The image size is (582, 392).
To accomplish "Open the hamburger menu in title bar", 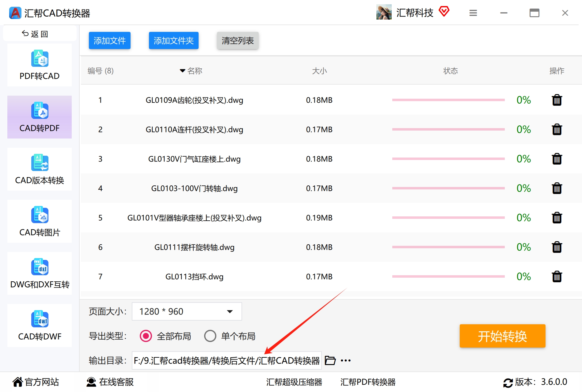I will click(473, 13).
